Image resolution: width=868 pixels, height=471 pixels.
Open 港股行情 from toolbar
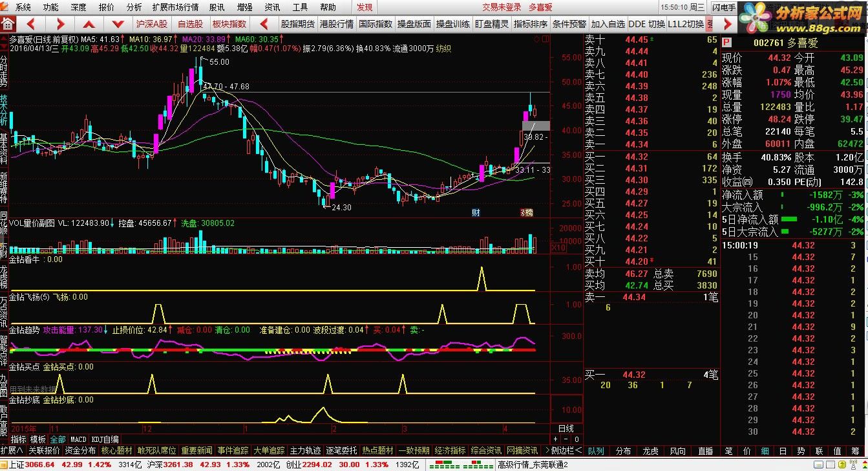pos(336,24)
